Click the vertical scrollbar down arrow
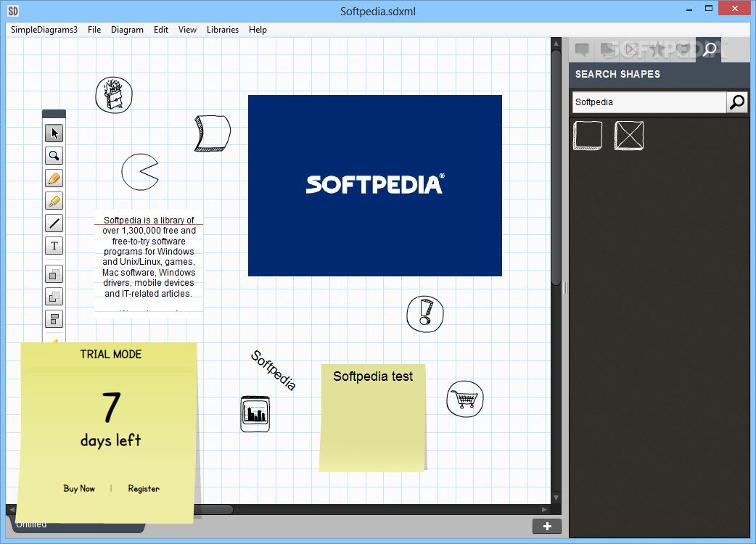Viewport: 756px width, 544px height. (556, 498)
